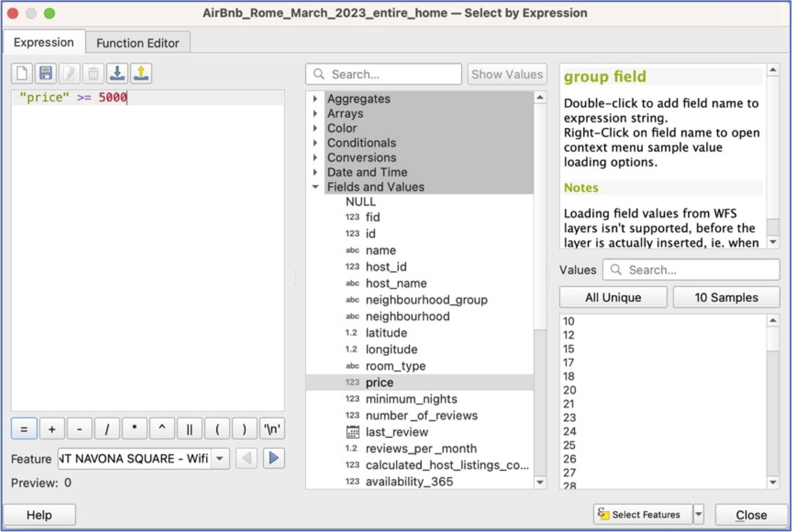Load 10 Samples of values
This screenshot has width=793, height=532.
(726, 297)
